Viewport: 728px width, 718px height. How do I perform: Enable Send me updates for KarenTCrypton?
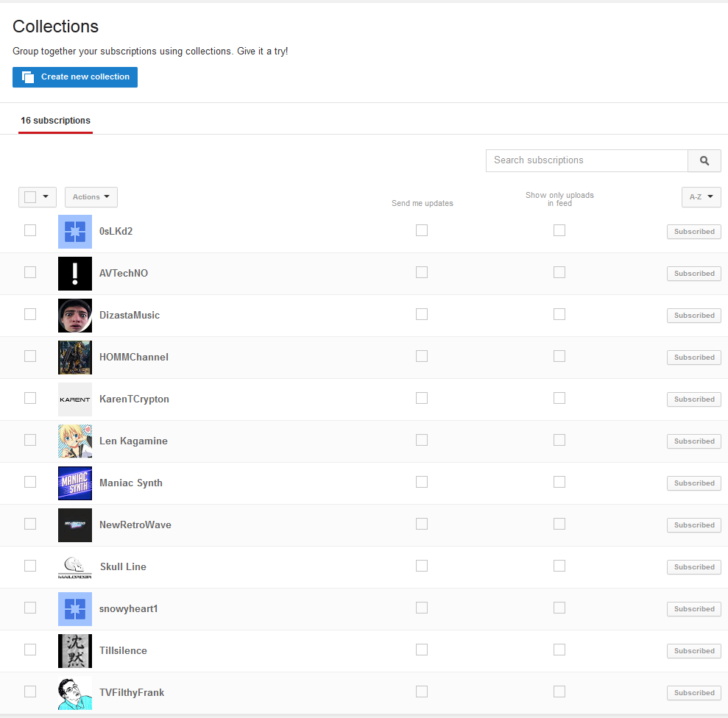pyautogui.click(x=422, y=398)
